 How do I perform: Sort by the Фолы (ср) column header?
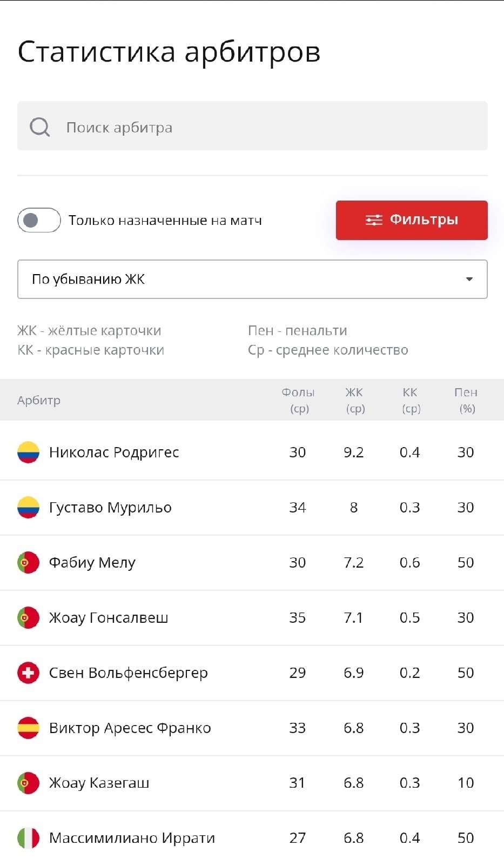pos(298,400)
